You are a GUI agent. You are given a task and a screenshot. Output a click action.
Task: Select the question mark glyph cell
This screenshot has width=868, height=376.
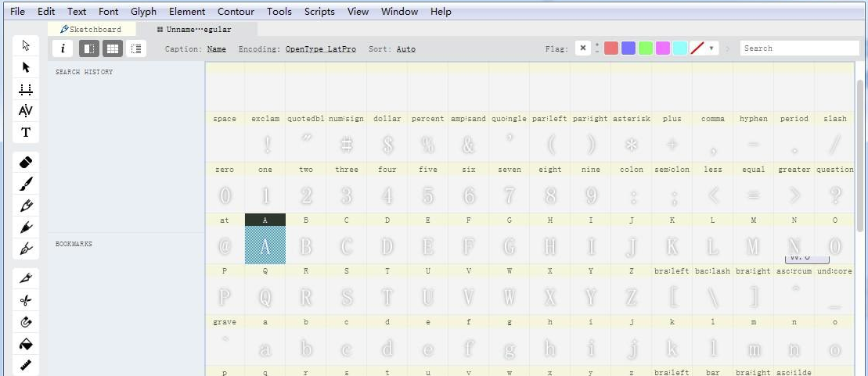tap(835, 188)
